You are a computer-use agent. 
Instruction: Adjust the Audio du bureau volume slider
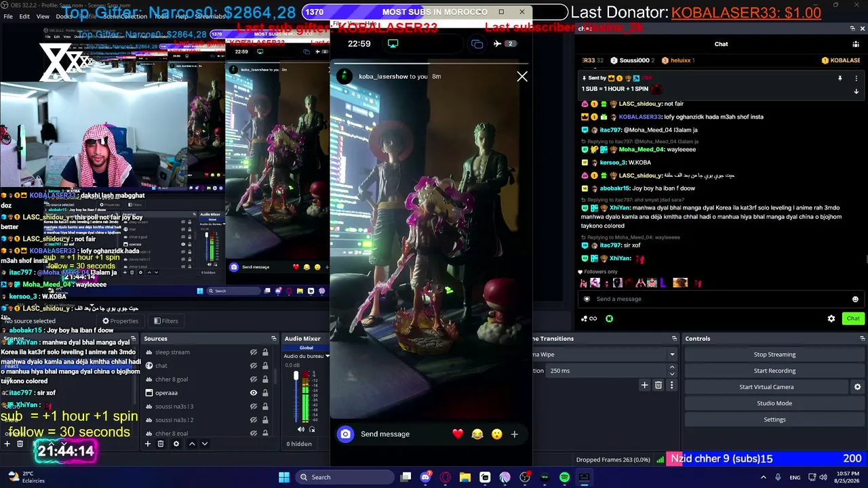tap(296, 396)
